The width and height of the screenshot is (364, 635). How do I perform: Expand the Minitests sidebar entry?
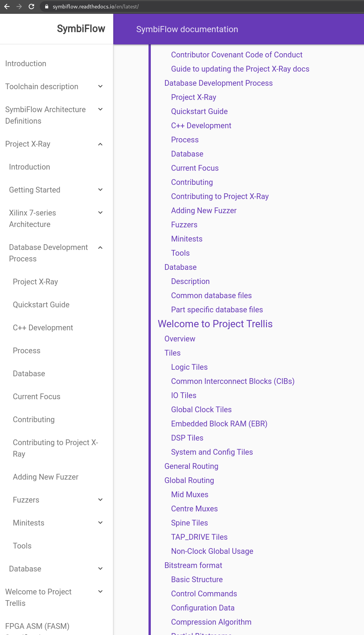tap(100, 523)
